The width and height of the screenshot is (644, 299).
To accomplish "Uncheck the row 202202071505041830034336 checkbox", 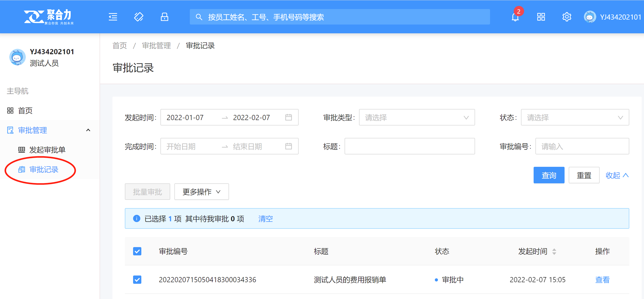I will click(137, 280).
